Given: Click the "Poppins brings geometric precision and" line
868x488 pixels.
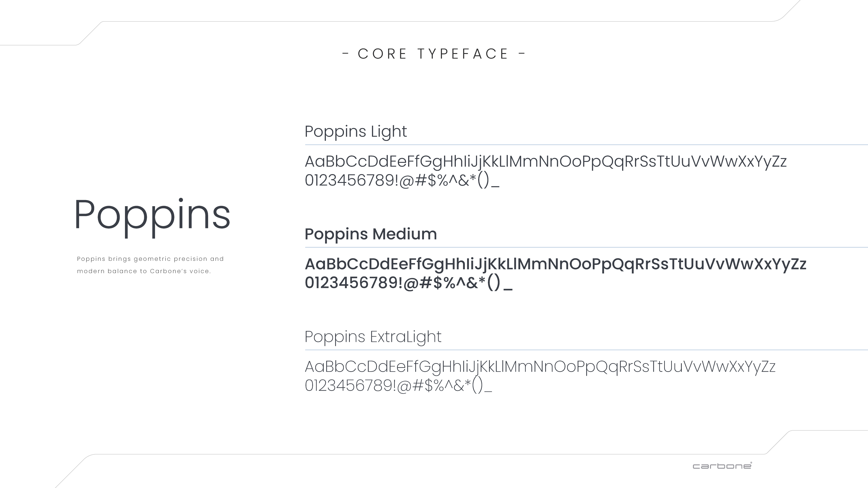Looking at the screenshot, I should coord(150,259).
